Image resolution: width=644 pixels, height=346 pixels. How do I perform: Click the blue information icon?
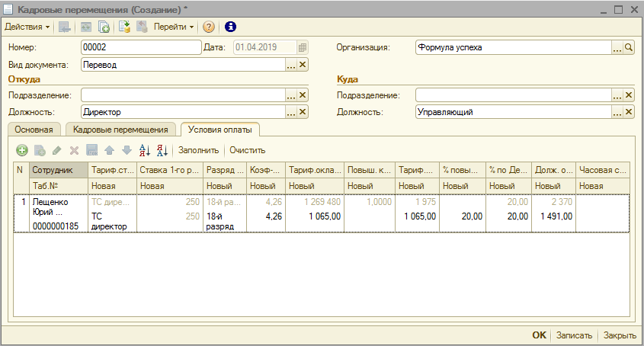coord(230,27)
